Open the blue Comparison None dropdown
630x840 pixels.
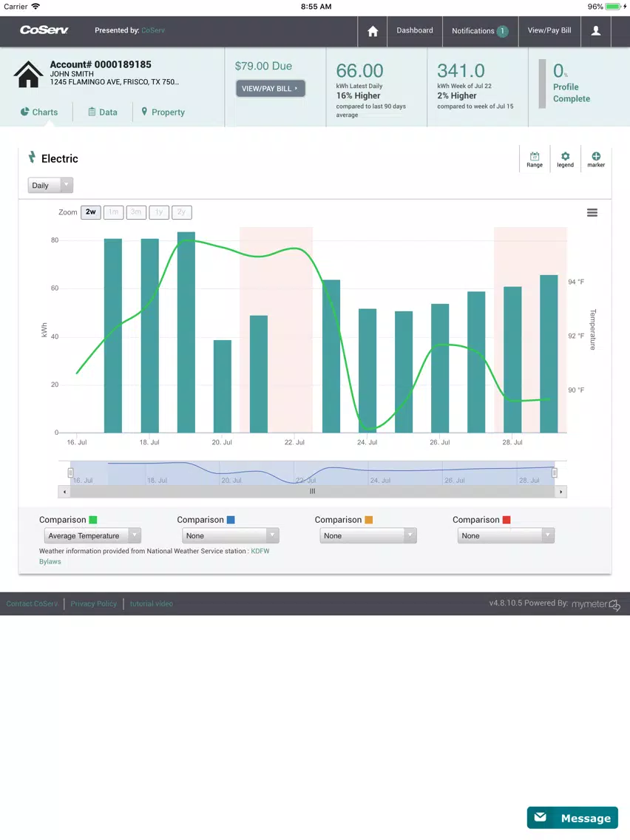point(231,535)
